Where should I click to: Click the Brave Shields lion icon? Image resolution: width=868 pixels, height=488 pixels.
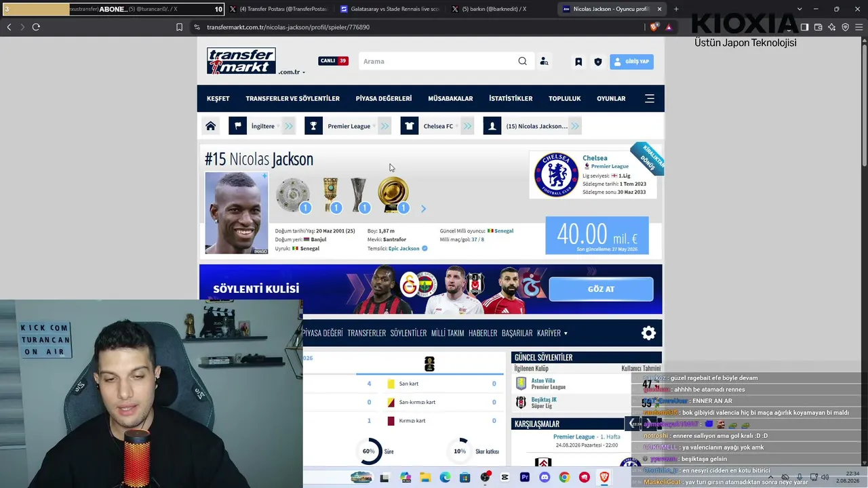tap(654, 27)
